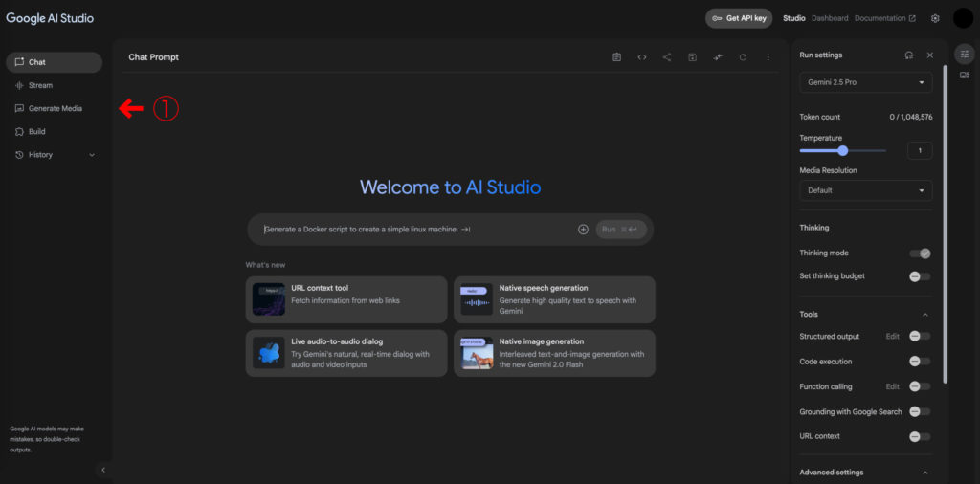Click the Token count value 0 / 1,048,576
Viewport: 980px width, 484px height.
[x=911, y=117]
